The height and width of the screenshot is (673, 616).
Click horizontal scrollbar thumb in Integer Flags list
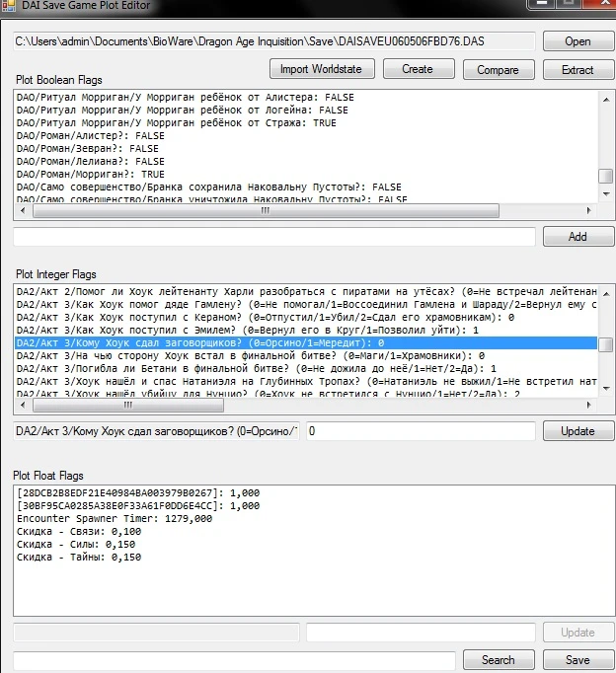pos(128,405)
